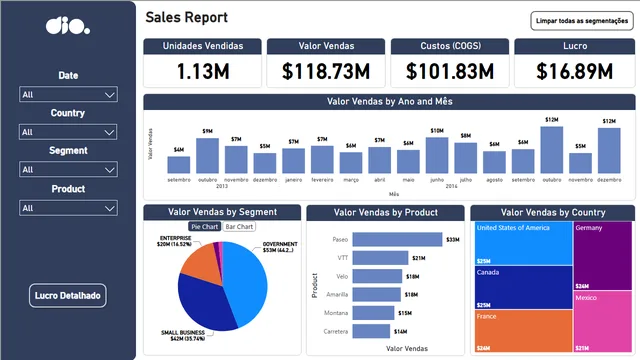640x360 pixels.
Task: Open the Lucro Detalhado page button
Action: (68, 296)
